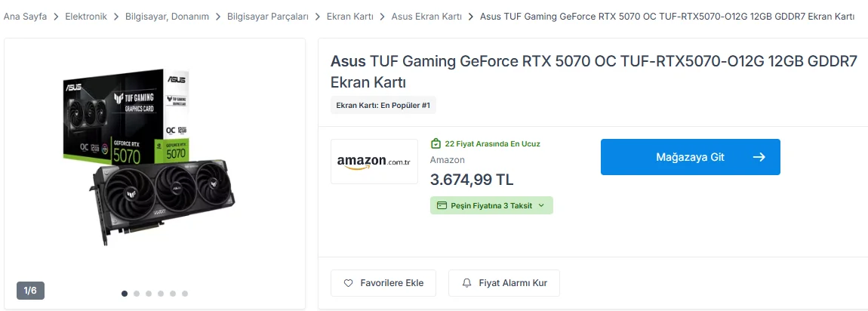
Task: Click the green shopping bag cheapest-price icon
Action: (436, 144)
